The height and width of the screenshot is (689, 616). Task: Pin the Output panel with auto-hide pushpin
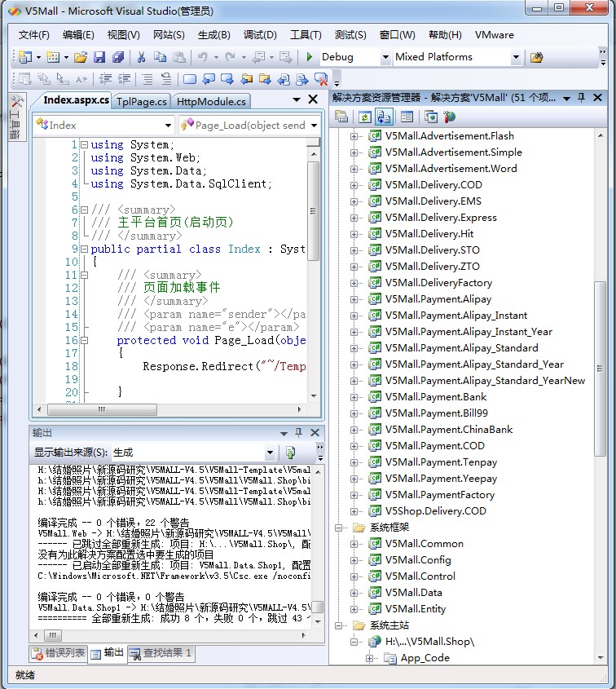pyautogui.click(x=298, y=432)
